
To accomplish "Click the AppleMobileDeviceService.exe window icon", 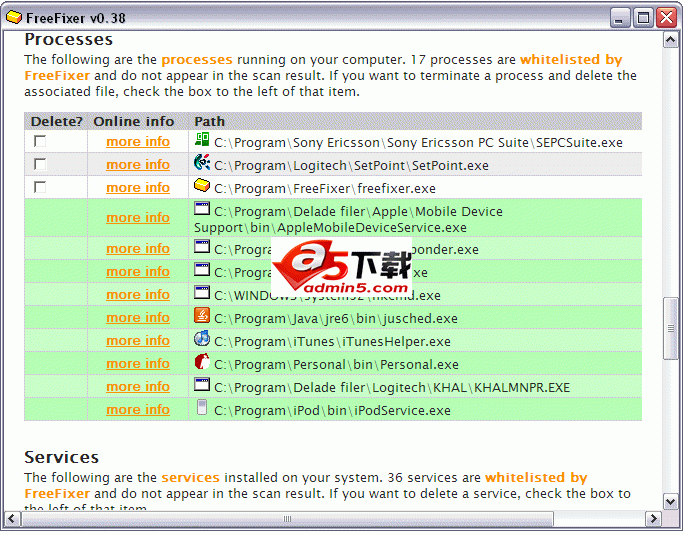I will pyautogui.click(x=202, y=209).
